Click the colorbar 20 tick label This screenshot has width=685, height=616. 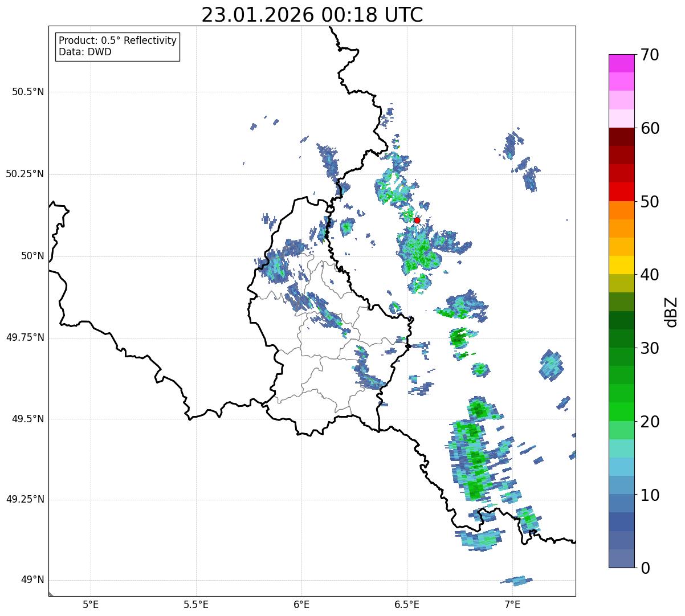pyautogui.click(x=649, y=422)
